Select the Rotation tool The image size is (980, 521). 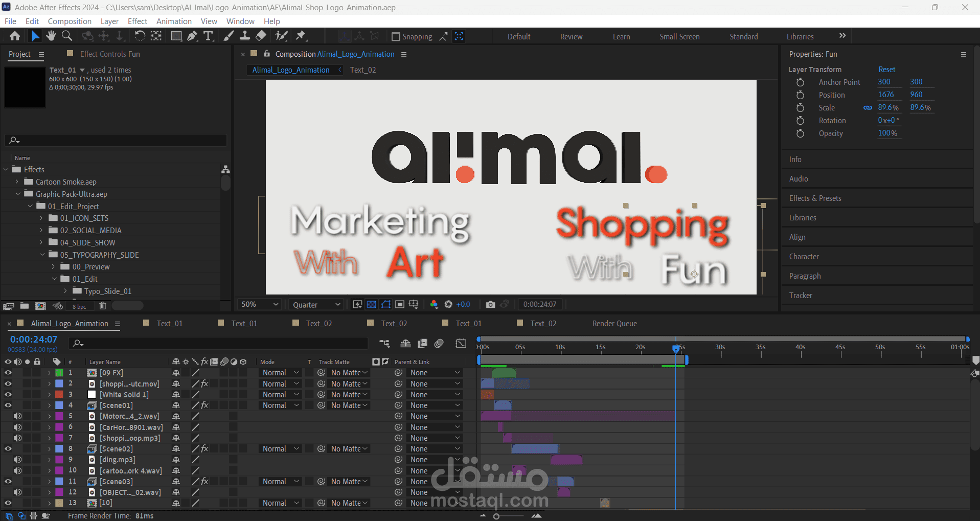pyautogui.click(x=140, y=36)
